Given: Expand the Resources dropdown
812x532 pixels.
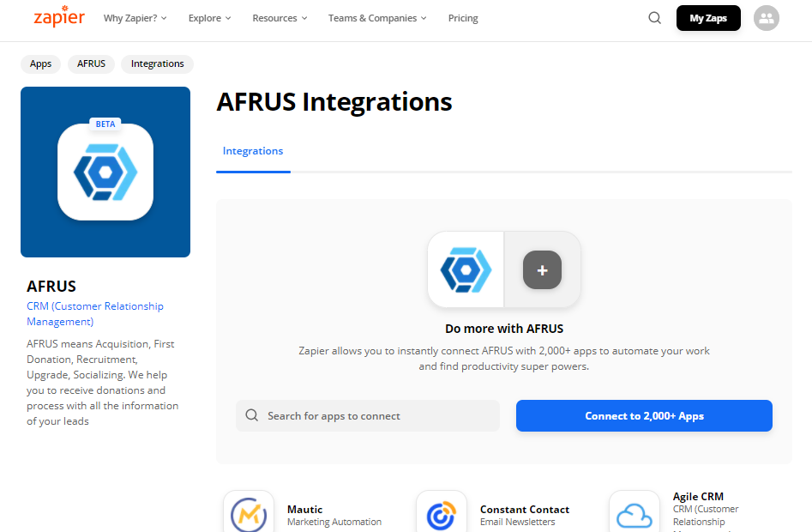Looking at the screenshot, I should point(280,18).
